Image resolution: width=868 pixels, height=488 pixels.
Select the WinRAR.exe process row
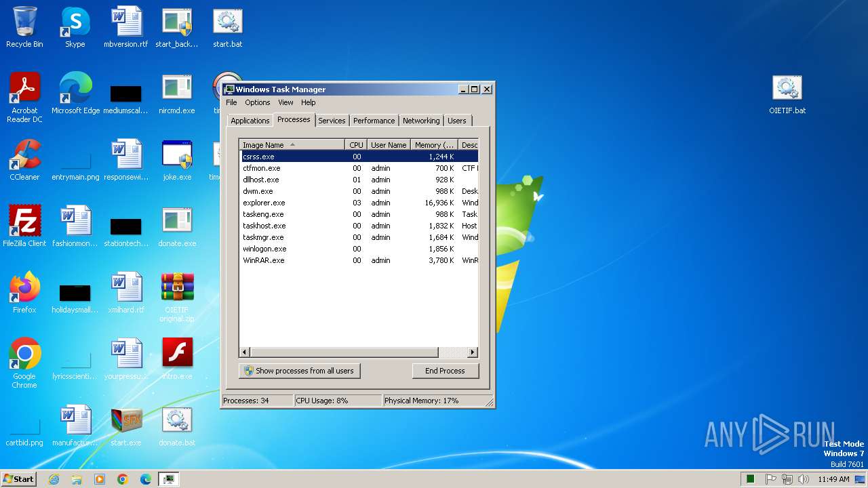coord(359,260)
